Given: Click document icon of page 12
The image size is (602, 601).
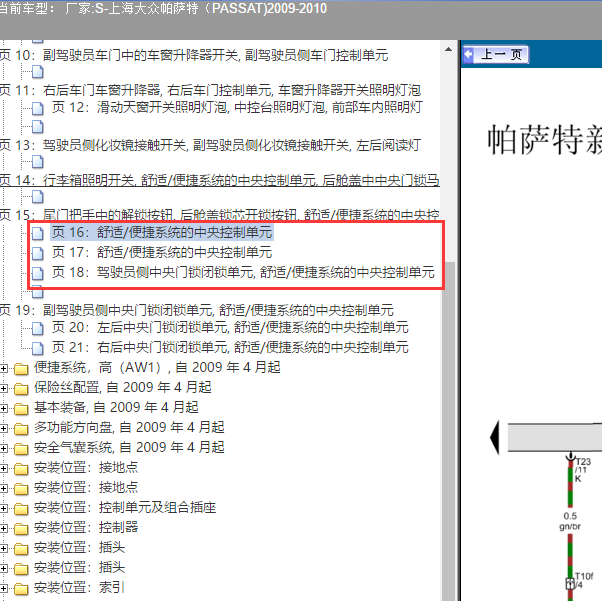Looking at the screenshot, I should pyautogui.click(x=37, y=108).
